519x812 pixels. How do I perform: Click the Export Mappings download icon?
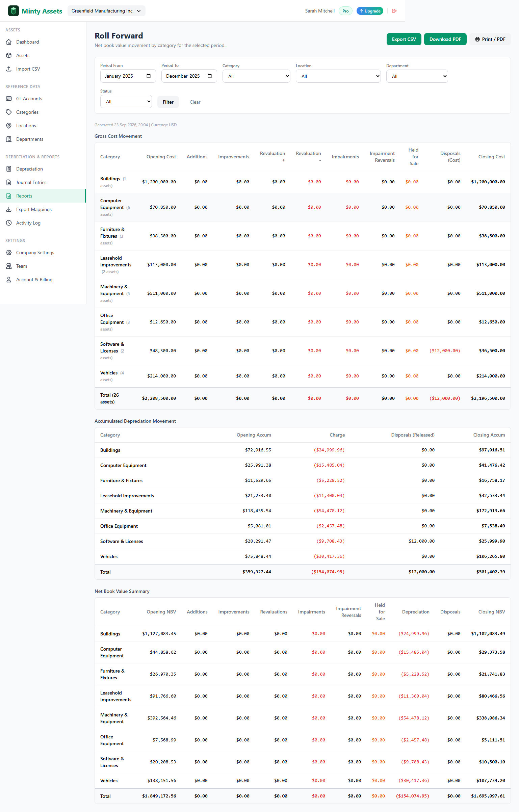pos(9,209)
